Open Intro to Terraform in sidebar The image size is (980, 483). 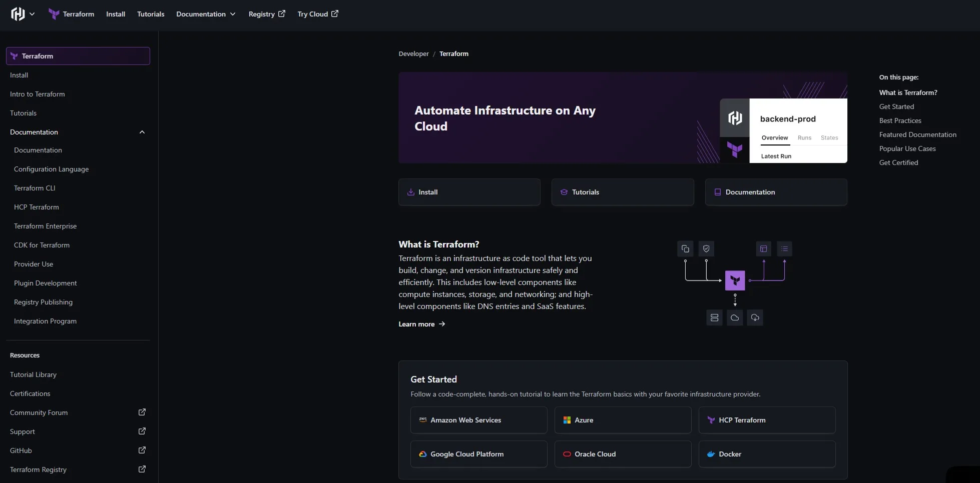[38, 94]
